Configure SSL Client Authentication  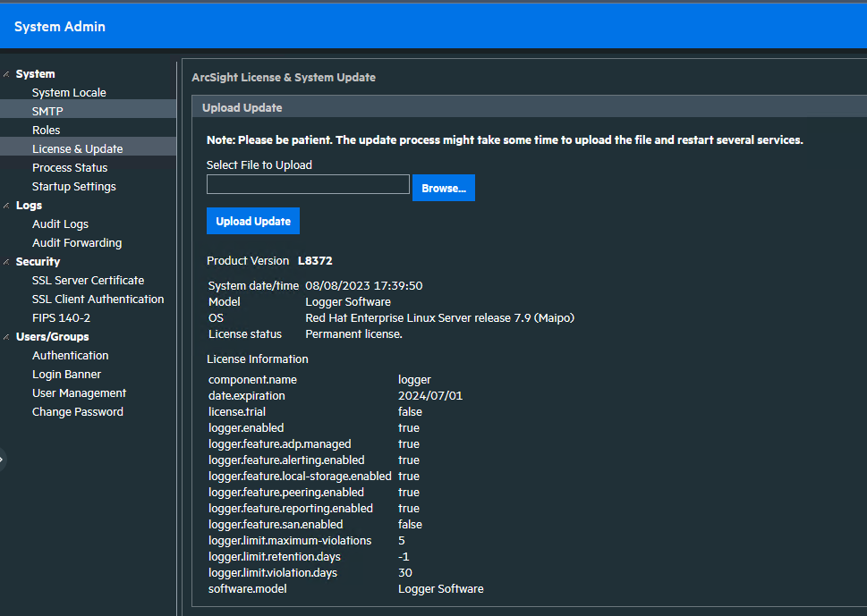98,299
